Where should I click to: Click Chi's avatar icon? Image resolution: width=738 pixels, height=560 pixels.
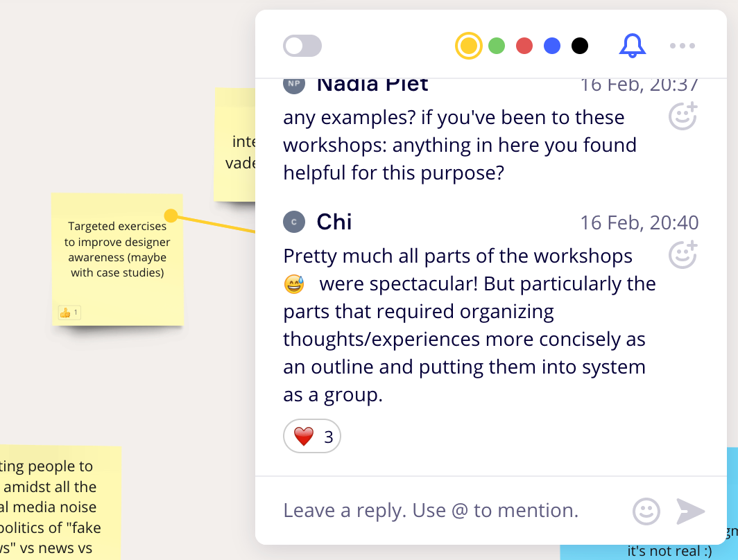(x=294, y=222)
